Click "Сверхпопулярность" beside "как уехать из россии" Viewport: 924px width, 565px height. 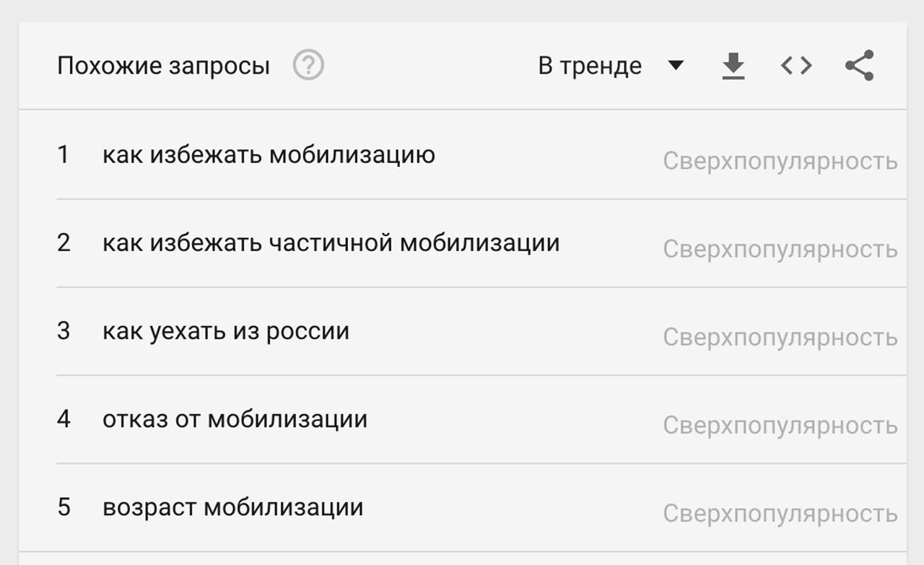click(780, 337)
